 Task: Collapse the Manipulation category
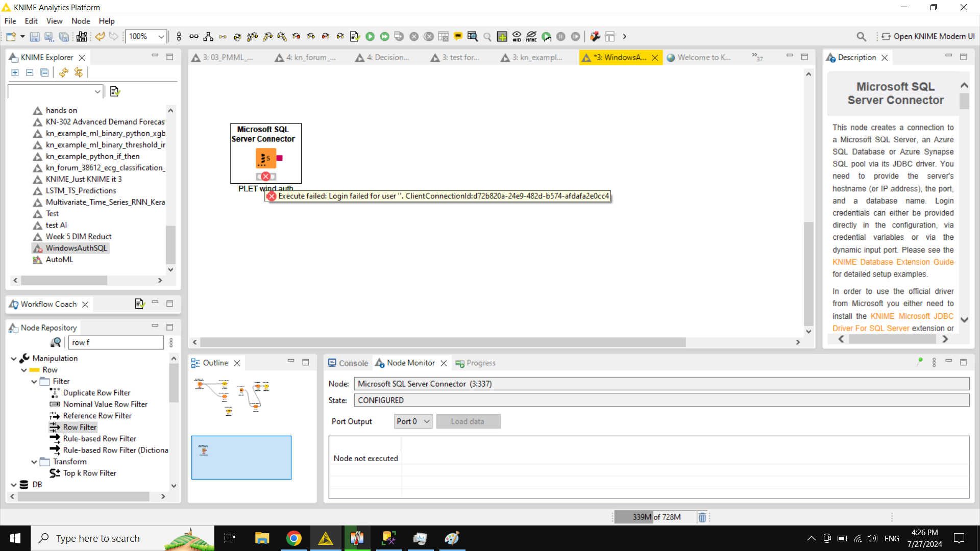click(x=14, y=359)
